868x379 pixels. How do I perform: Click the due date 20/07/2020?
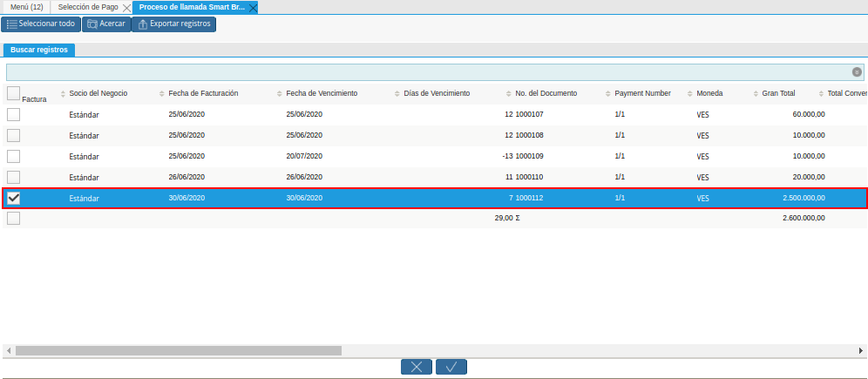coord(304,156)
